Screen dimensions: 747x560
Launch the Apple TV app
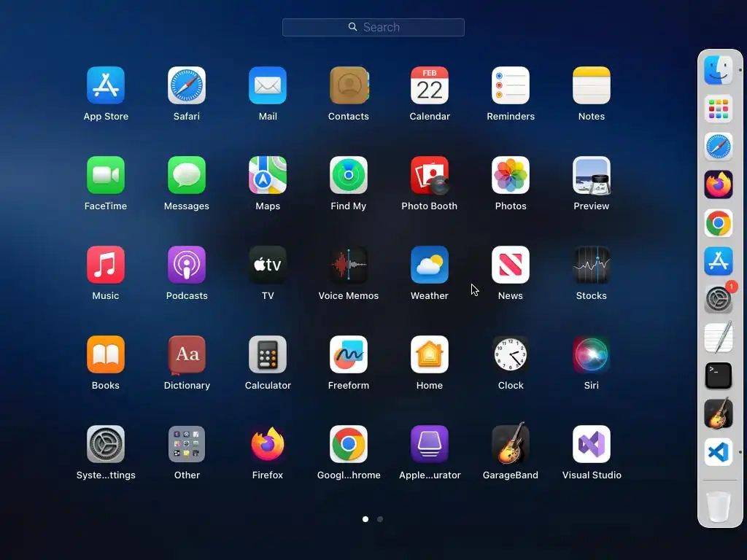268,265
